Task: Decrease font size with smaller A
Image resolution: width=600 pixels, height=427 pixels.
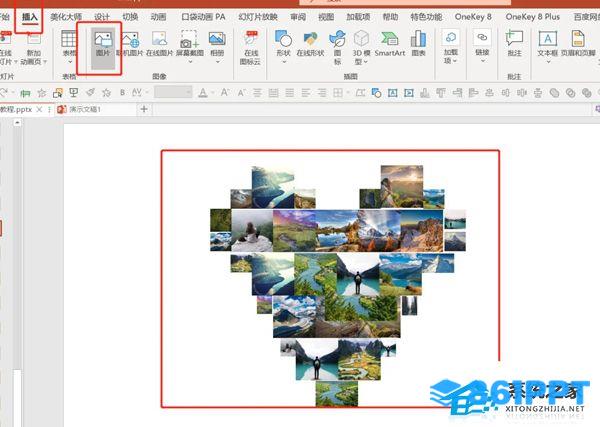Action: click(x=241, y=93)
